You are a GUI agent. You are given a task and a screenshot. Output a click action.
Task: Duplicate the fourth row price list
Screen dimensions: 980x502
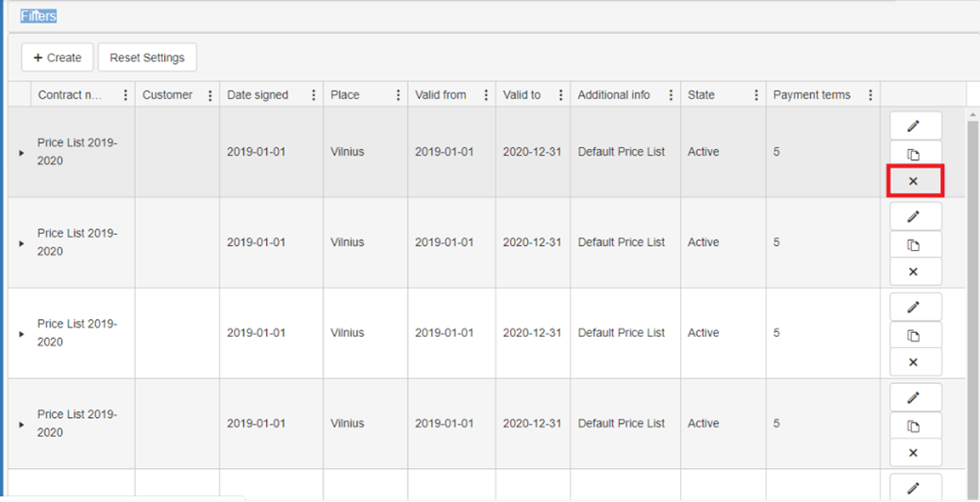(913, 427)
